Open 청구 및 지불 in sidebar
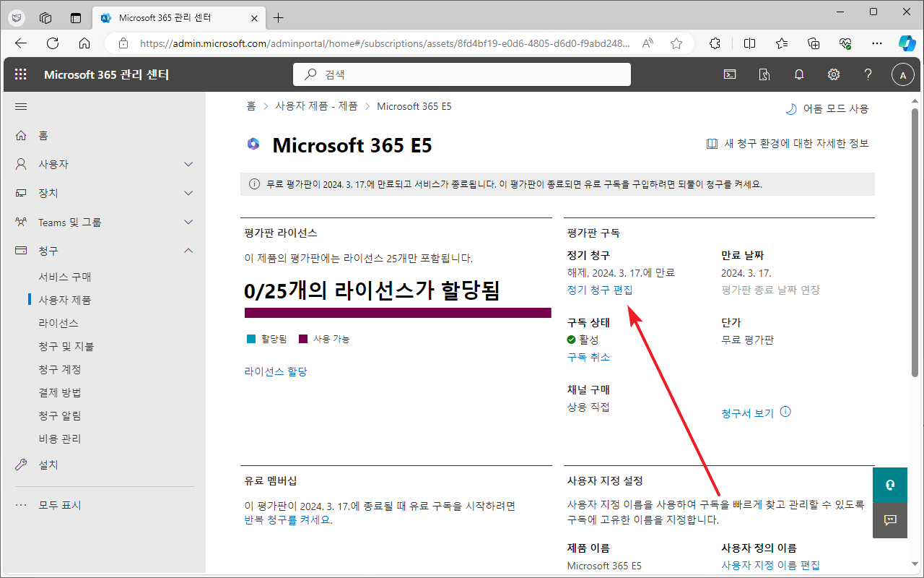Screen dimensions: 924x578 (66, 346)
